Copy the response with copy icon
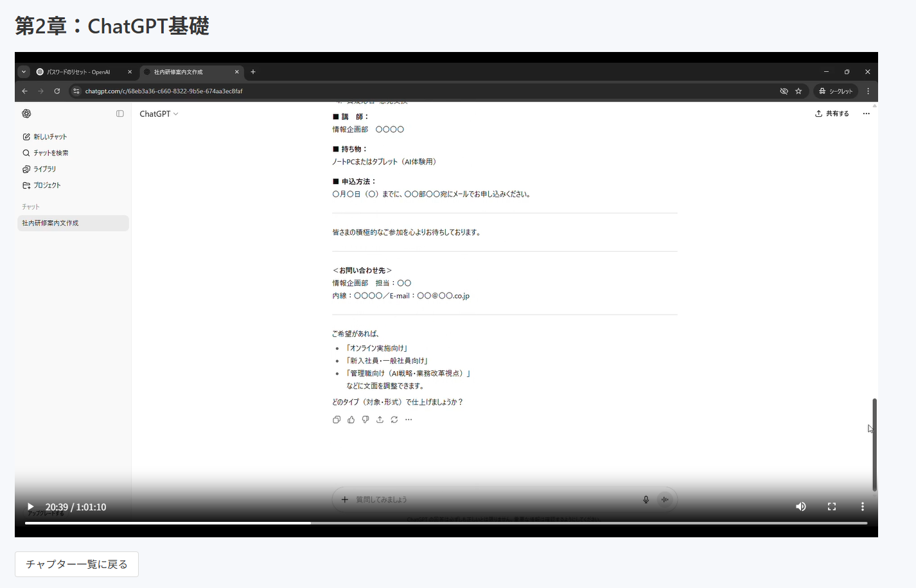Image resolution: width=916 pixels, height=588 pixels. (337, 420)
